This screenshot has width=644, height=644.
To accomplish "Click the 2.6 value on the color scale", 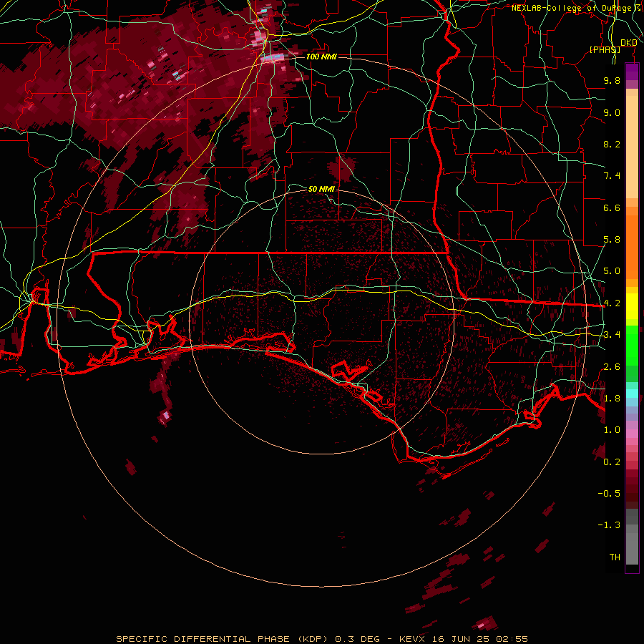I will coord(612,367).
